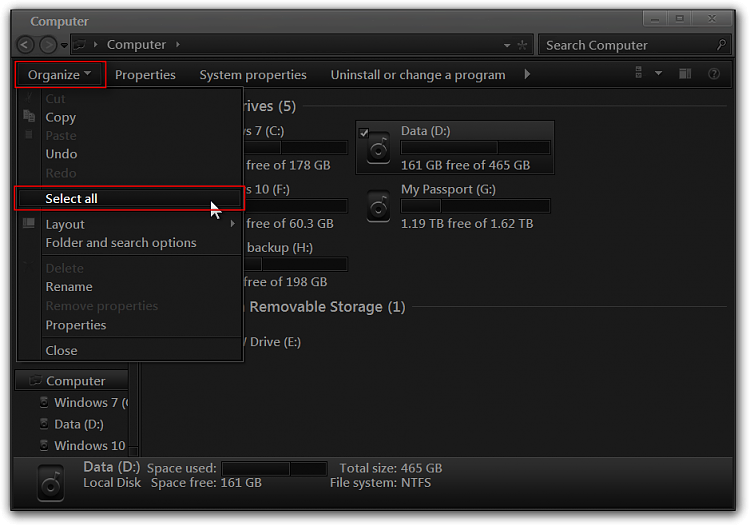This screenshot has width=750, height=526.
Task: Open the help question mark icon
Action: pyautogui.click(x=714, y=74)
